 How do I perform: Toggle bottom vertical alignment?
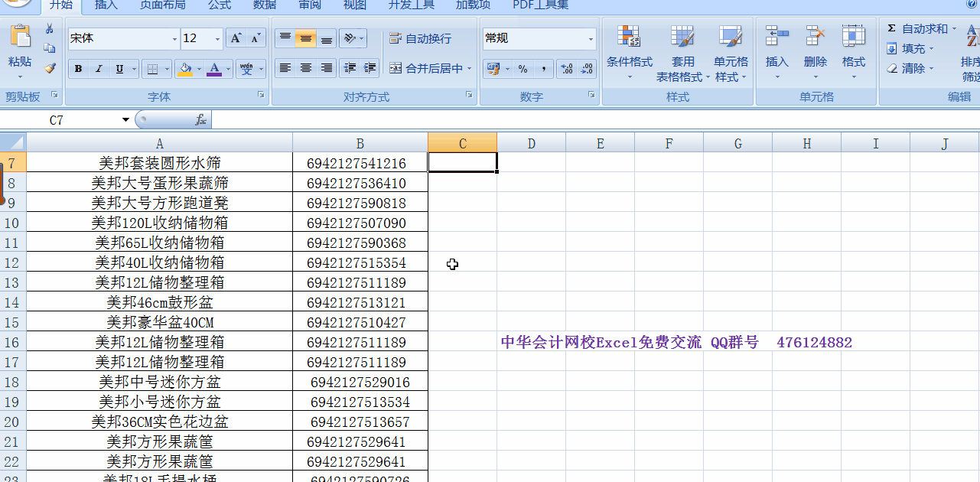pos(327,37)
